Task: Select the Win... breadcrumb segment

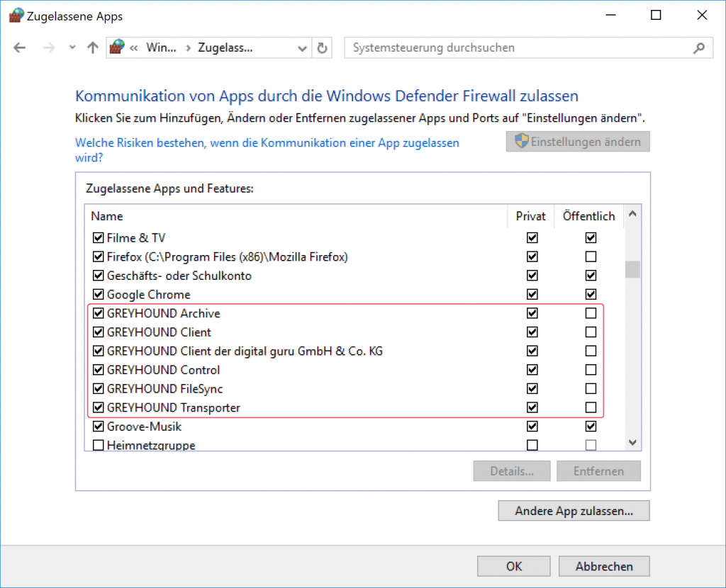Action: 161,47
